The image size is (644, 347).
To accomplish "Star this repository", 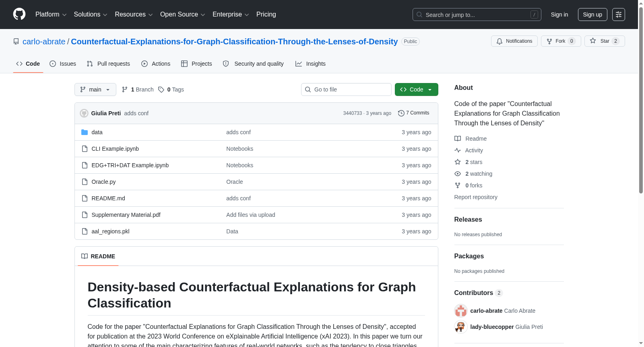I will click(x=605, y=41).
